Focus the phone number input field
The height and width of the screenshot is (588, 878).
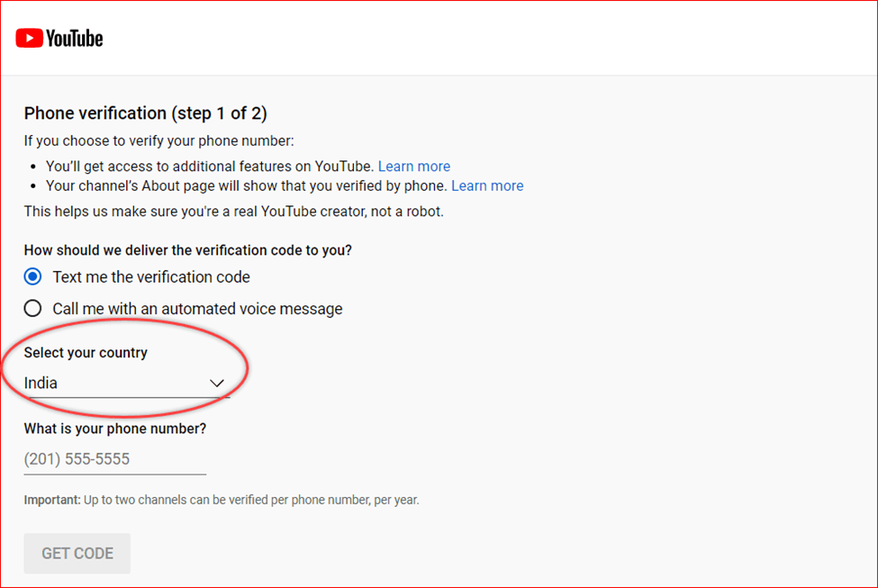114,460
